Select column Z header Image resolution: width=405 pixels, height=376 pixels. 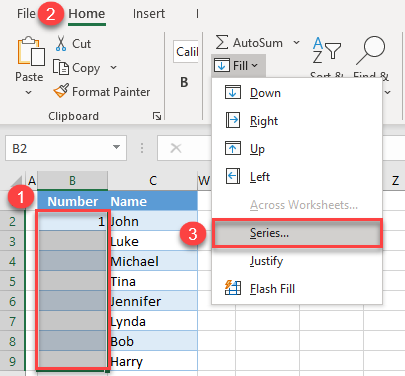395,181
